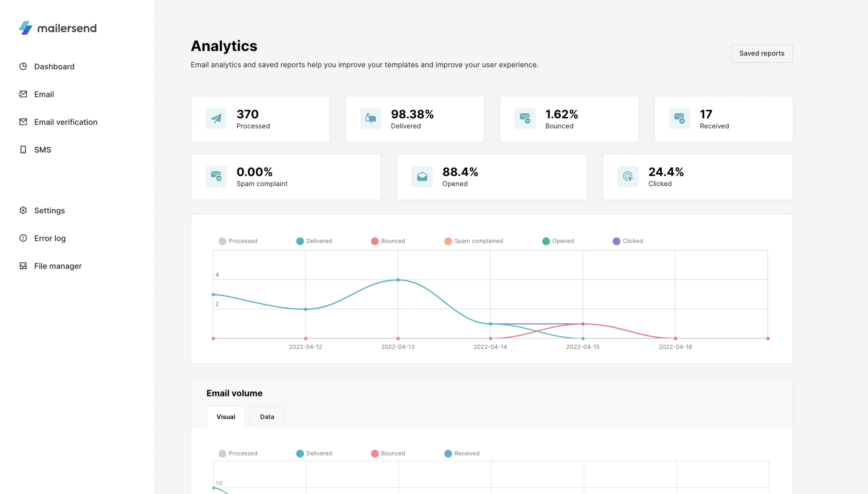Image resolution: width=868 pixels, height=494 pixels.
Task: Toggle Opened series in chart legend
Action: tap(558, 241)
